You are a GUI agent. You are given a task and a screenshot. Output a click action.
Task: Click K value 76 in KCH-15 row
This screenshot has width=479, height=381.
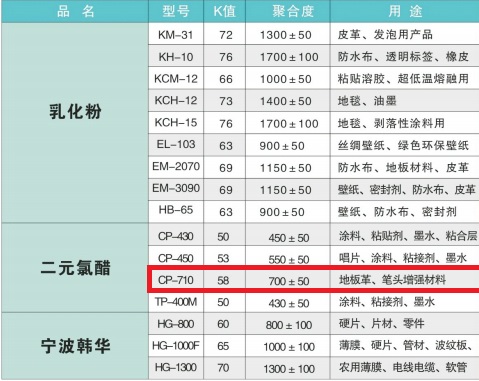226,123
